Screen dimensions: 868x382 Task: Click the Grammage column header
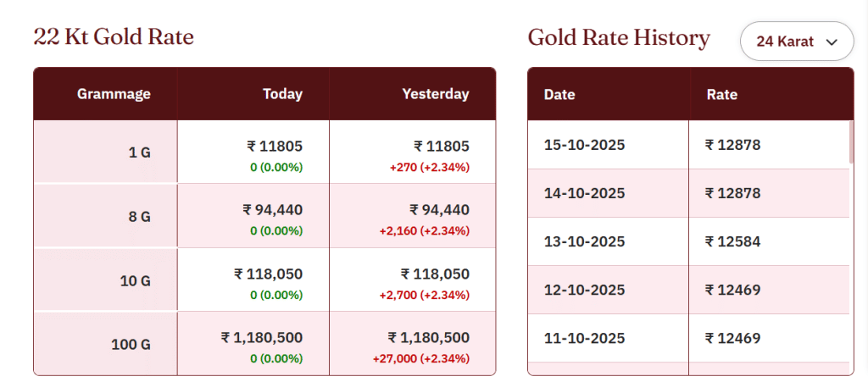114,94
